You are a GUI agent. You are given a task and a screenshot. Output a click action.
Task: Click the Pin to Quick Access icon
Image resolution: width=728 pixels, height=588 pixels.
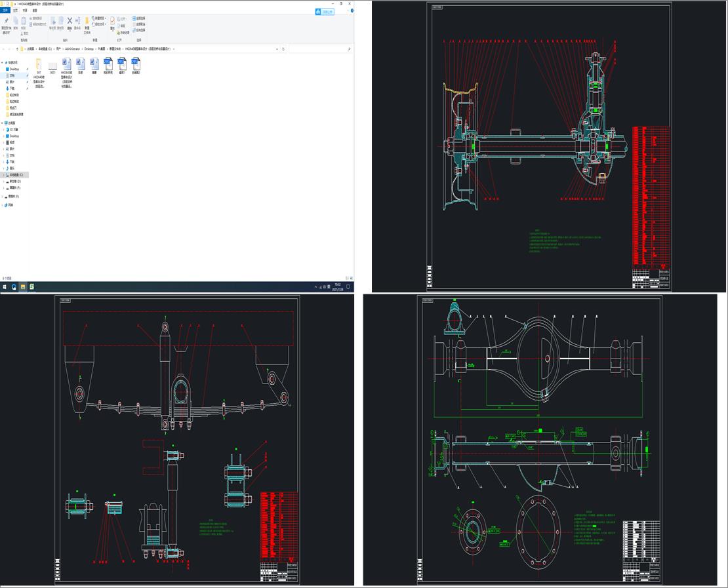pyautogui.click(x=5, y=22)
